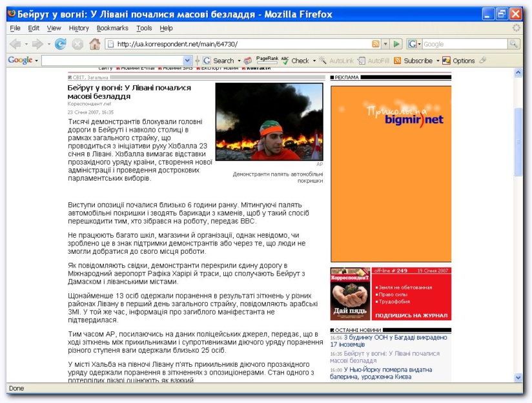Open link about UN building in Baghdad
This screenshot has width=532, height=403.
tap(389, 341)
